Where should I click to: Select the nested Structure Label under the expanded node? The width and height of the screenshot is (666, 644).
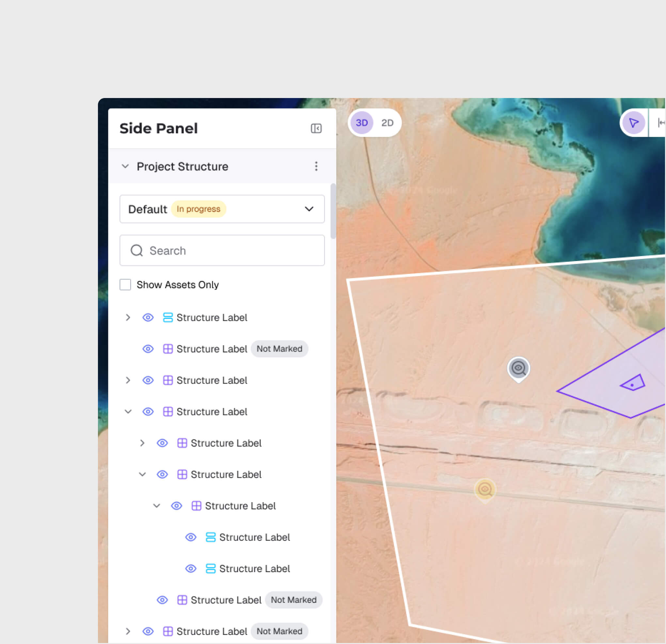pos(226,443)
